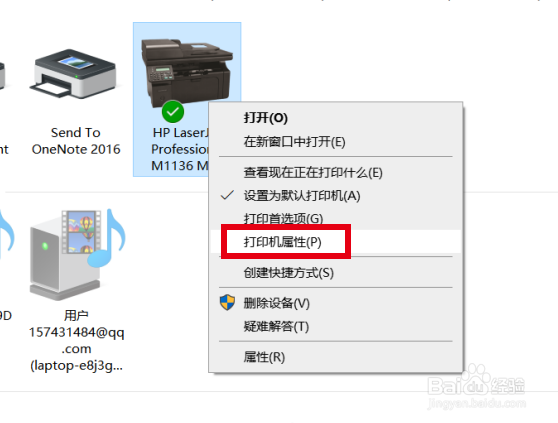
Task: Click the partially visible printer at left edge
Action: [x=2, y=76]
